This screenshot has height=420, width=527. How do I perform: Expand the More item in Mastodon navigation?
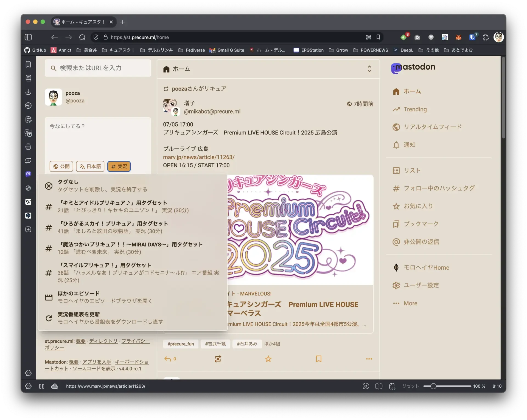[405, 303]
